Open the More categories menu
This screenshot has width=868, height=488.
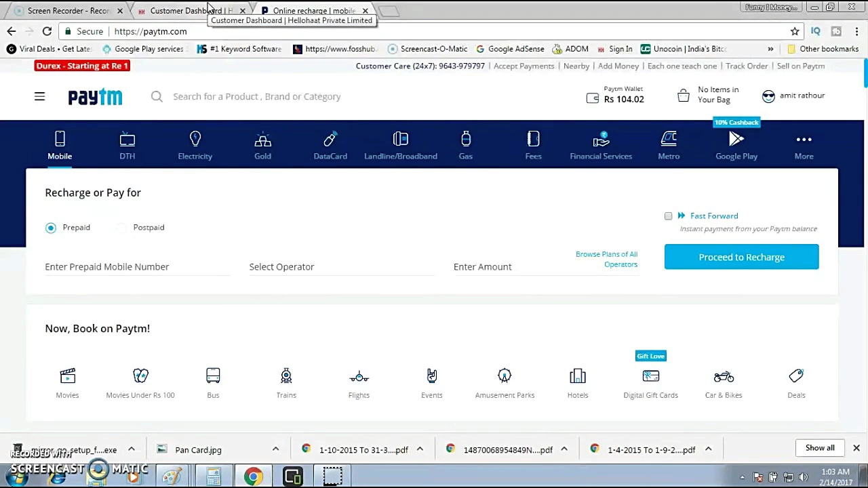[x=804, y=145]
